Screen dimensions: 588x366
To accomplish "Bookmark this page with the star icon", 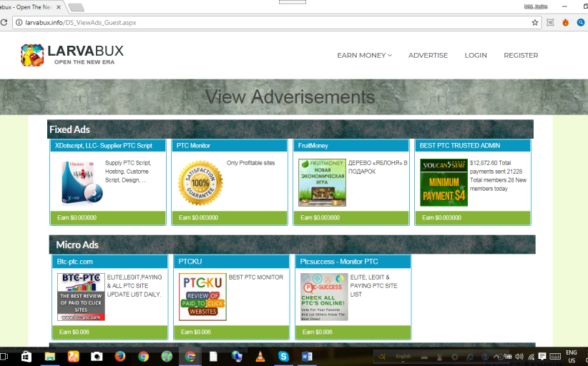I will point(534,22).
